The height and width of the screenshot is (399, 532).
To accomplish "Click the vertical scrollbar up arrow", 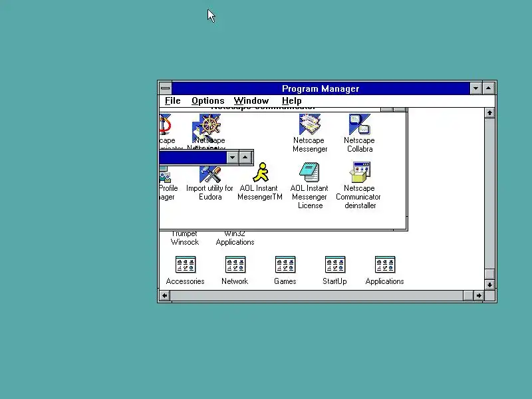I will (x=489, y=112).
